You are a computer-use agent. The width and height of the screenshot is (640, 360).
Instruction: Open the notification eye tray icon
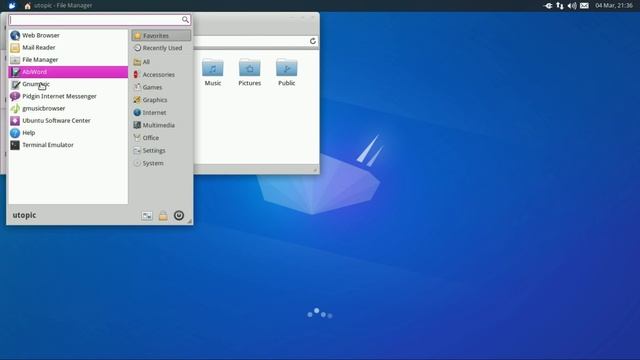(x=548, y=6)
